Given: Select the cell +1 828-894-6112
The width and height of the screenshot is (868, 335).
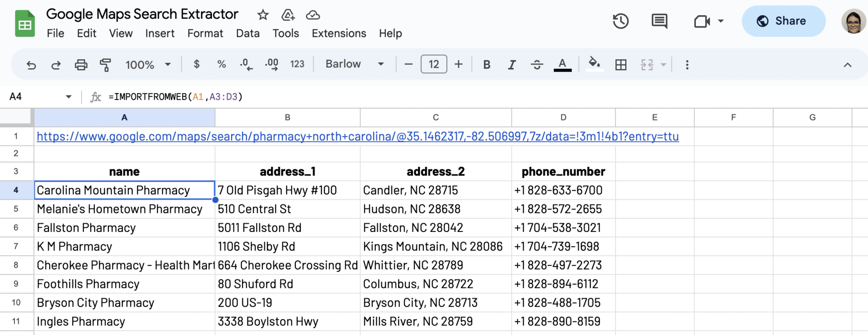Looking at the screenshot, I should 563,284.
